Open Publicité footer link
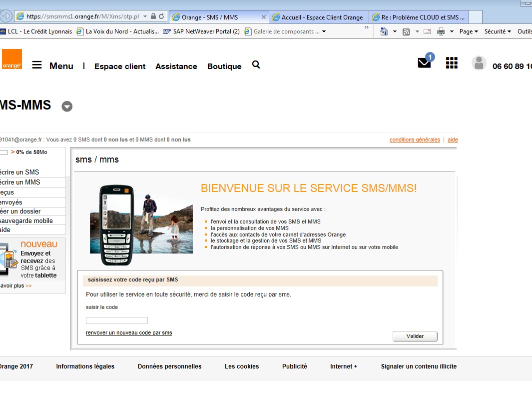532x393 pixels. point(295,366)
